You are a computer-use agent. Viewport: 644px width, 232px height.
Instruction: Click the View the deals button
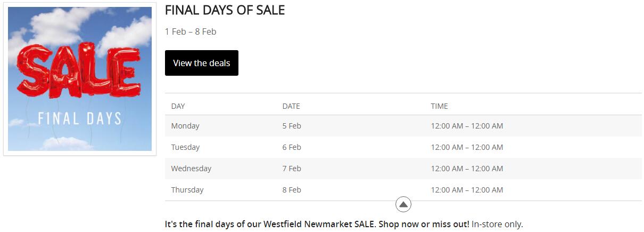click(x=201, y=63)
